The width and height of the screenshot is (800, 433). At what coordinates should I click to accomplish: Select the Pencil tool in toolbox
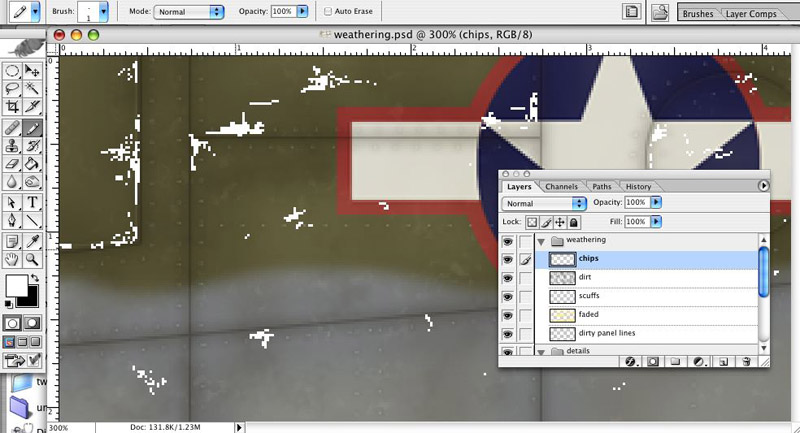(x=32, y=128)
